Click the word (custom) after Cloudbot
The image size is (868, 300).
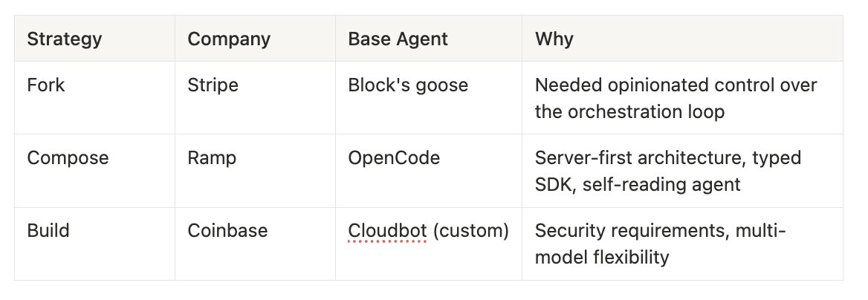pos(470,230)
